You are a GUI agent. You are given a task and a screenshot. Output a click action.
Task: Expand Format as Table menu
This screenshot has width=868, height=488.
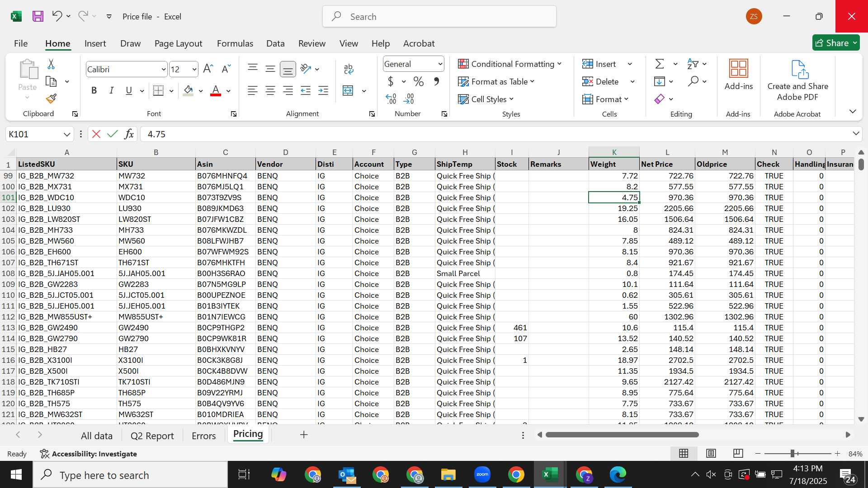pos(496,81)
